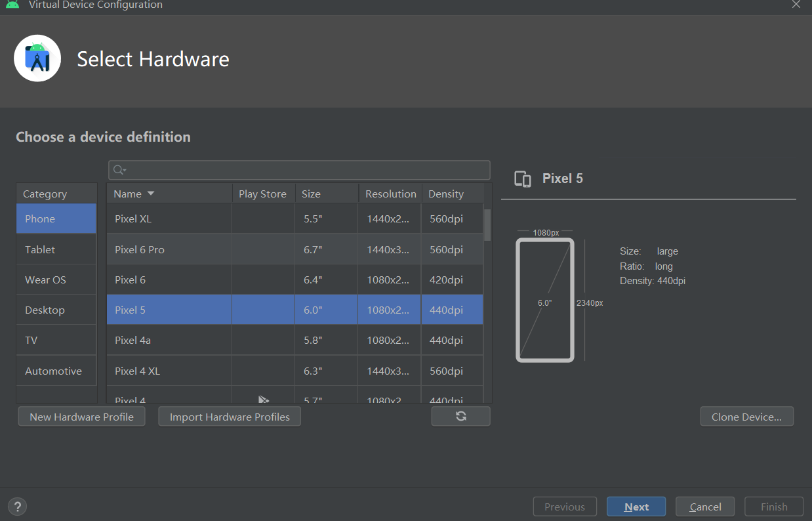Select the Pixel 6 Pro device row
This screenshot has height=521, width=812.
click(169, 249)
